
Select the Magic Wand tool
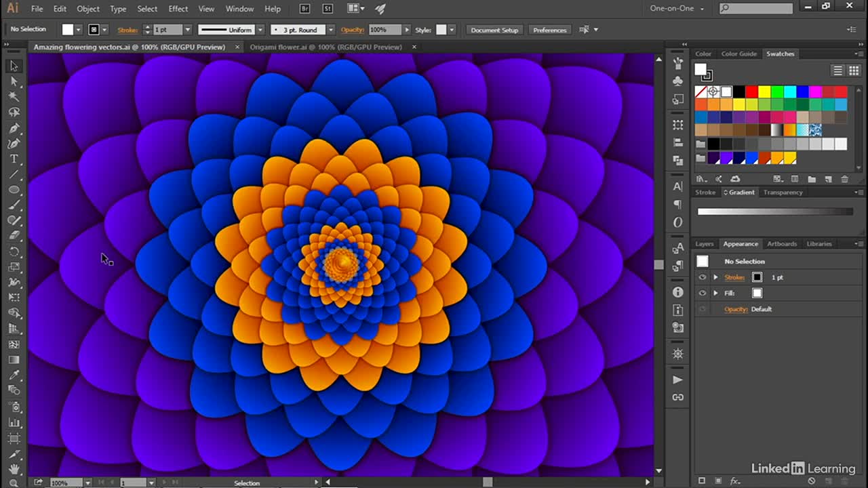point(14,97)
